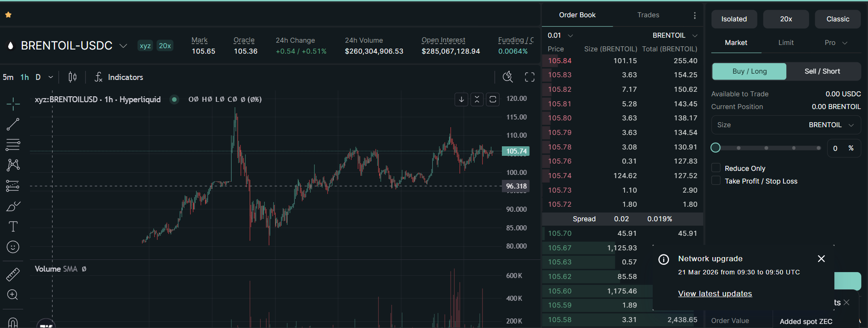Select the ruler measure tool

click(13, 274)
